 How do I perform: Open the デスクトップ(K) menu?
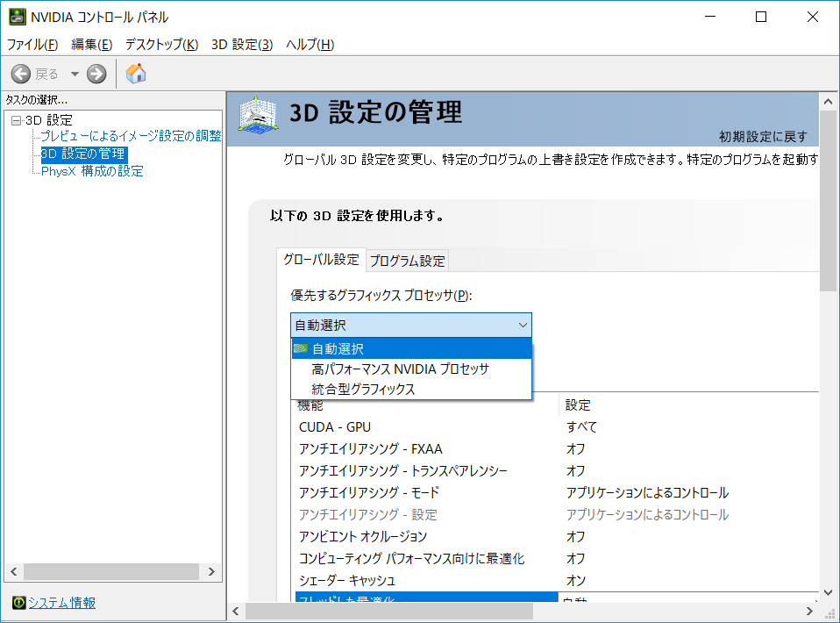pyautogui.click(x=162, y=45)
